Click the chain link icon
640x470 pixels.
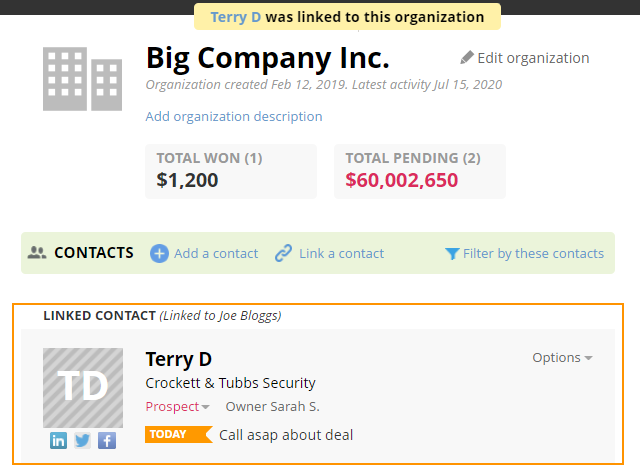click(x=283, y=253)
